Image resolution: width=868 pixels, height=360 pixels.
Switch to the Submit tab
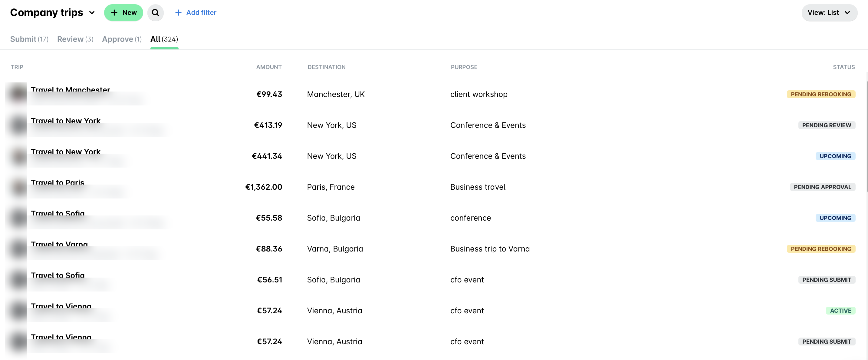click(29, 39)
